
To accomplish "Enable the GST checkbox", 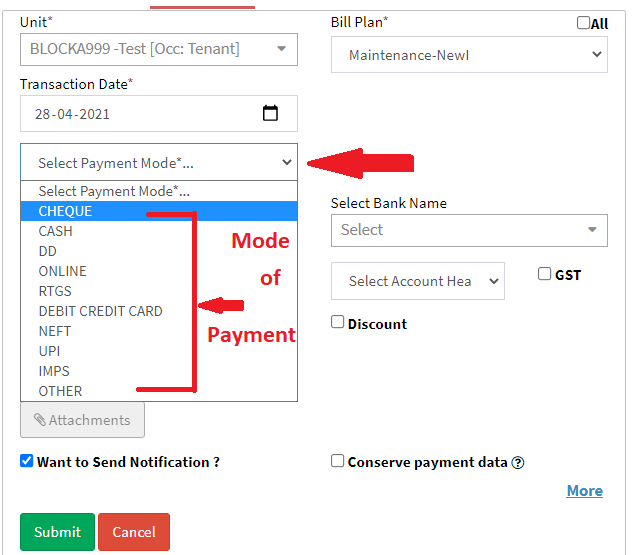I will click(544, 274).
